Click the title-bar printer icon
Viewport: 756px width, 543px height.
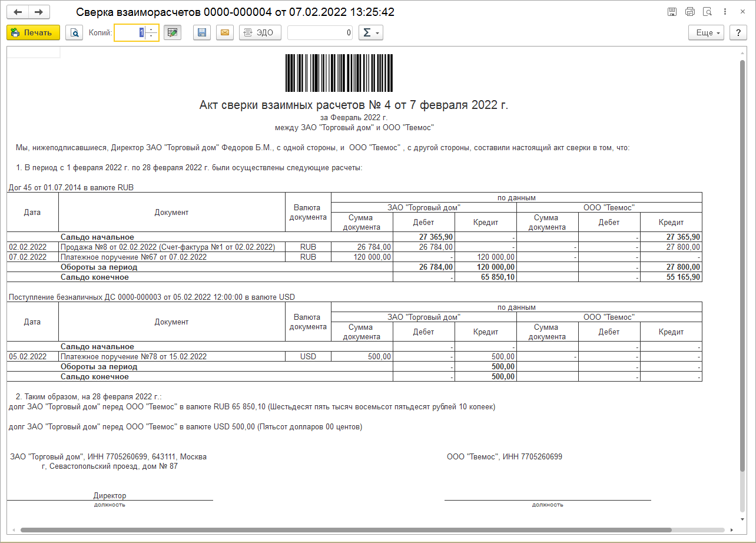click(690, 12)
